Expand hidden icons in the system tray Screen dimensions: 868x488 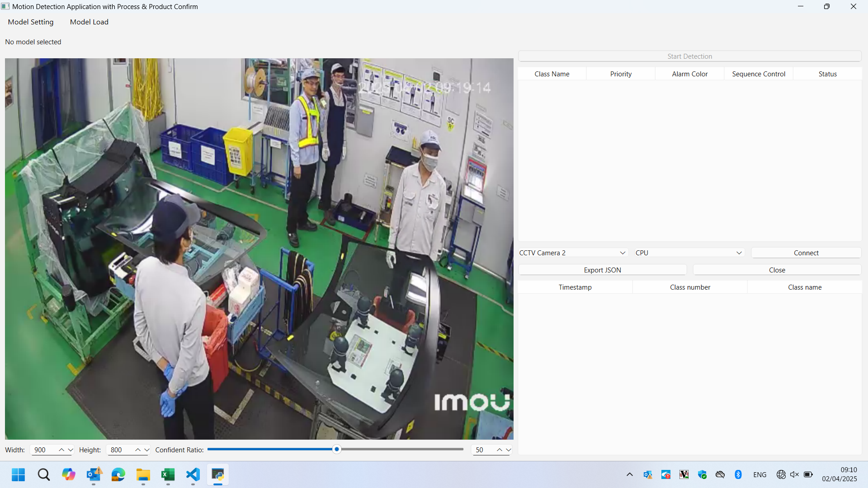(x=629, y=474)
